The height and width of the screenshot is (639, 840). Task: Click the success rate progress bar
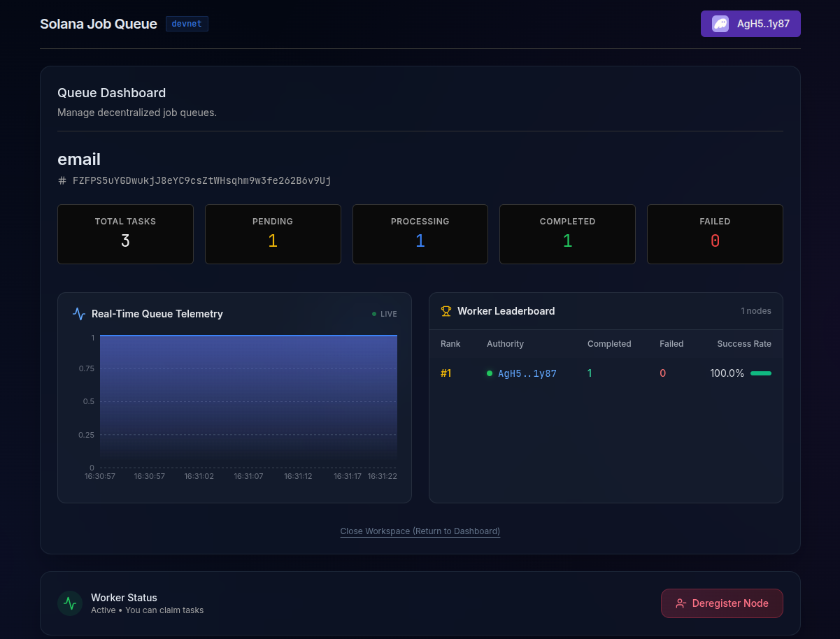(761, 373)
